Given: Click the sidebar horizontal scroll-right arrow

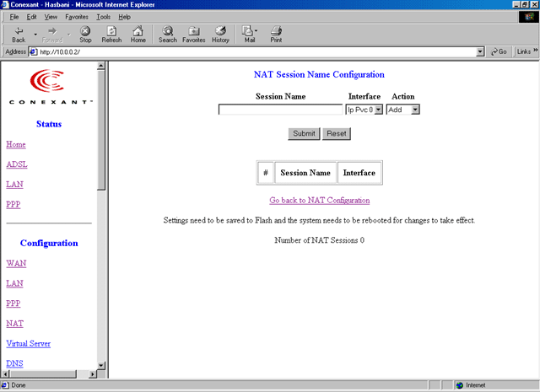Looking at the screenshot, I should 93,373.
